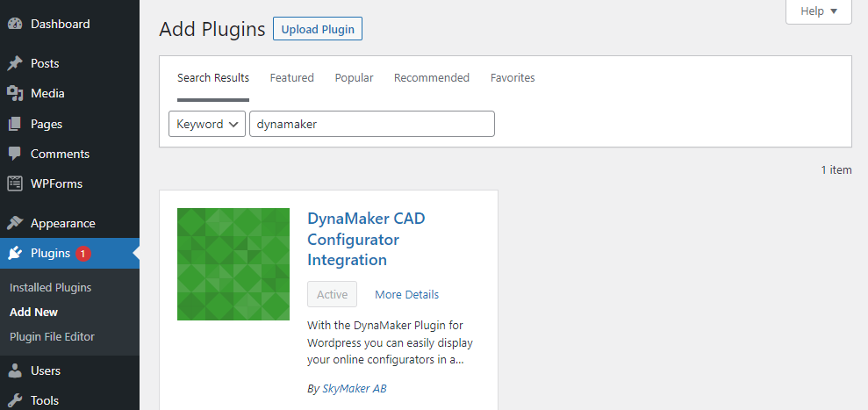Click the Tools wrench icon
Image resolution: width=868 pixels, height=410 pixels.
click(15, 400)
